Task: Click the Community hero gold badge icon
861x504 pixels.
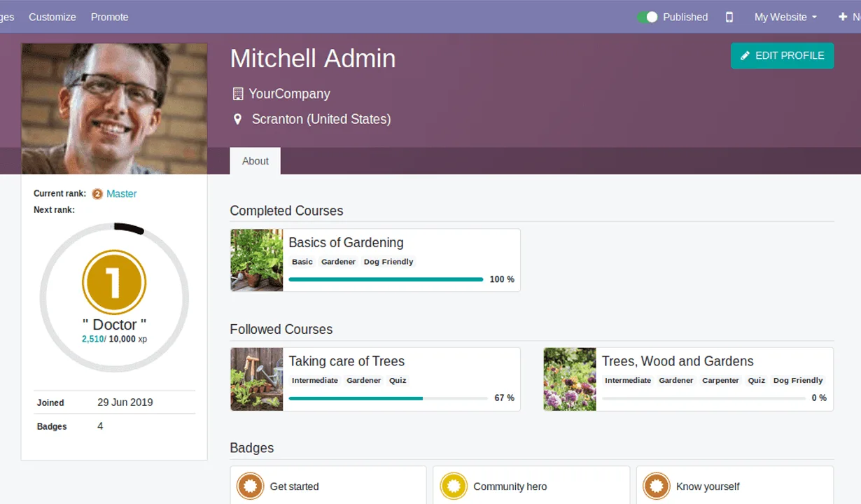Action: coord(453,486)
